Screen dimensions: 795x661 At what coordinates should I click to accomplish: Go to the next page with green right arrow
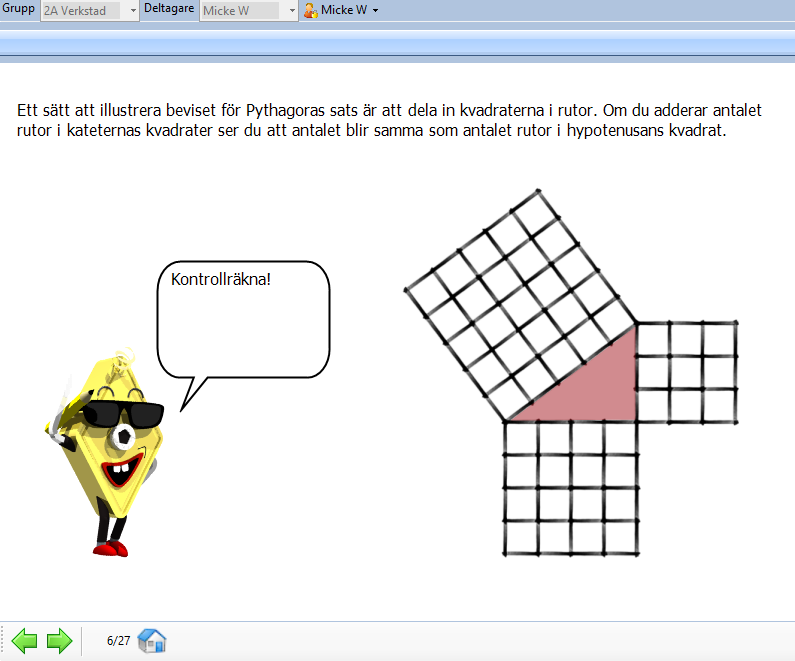pos(60,641)
